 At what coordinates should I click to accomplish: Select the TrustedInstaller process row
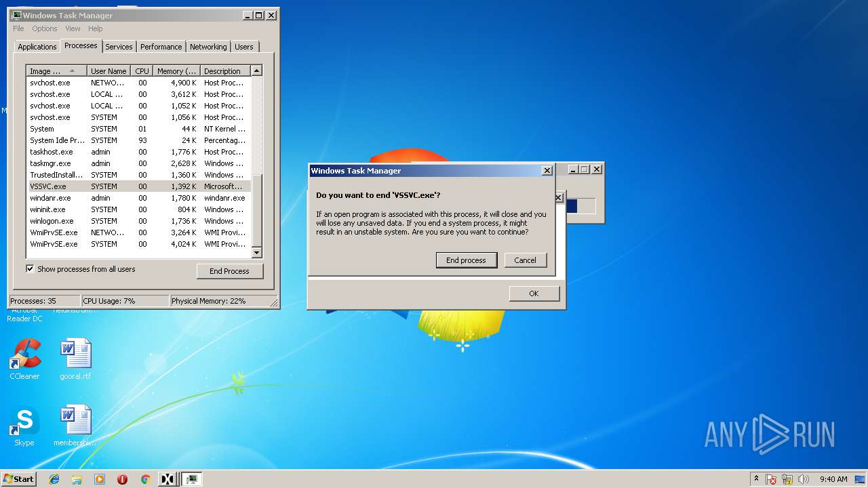tap(138, 175)
